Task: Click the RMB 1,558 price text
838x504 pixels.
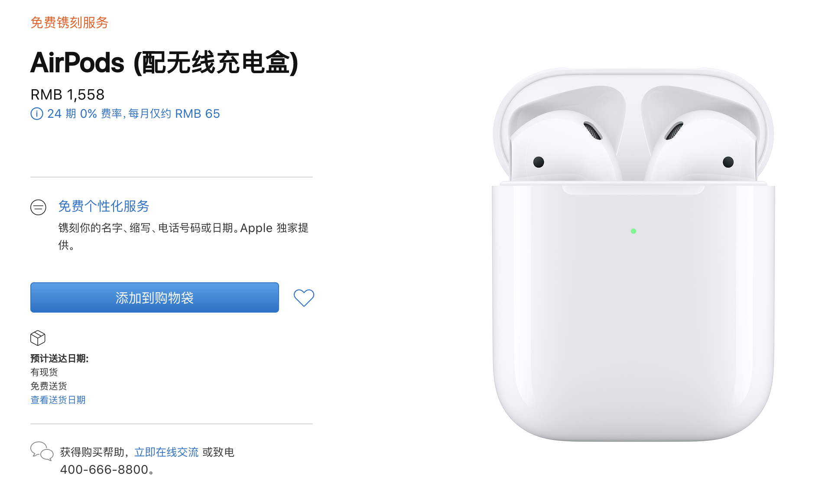Action: click(68, 94)
